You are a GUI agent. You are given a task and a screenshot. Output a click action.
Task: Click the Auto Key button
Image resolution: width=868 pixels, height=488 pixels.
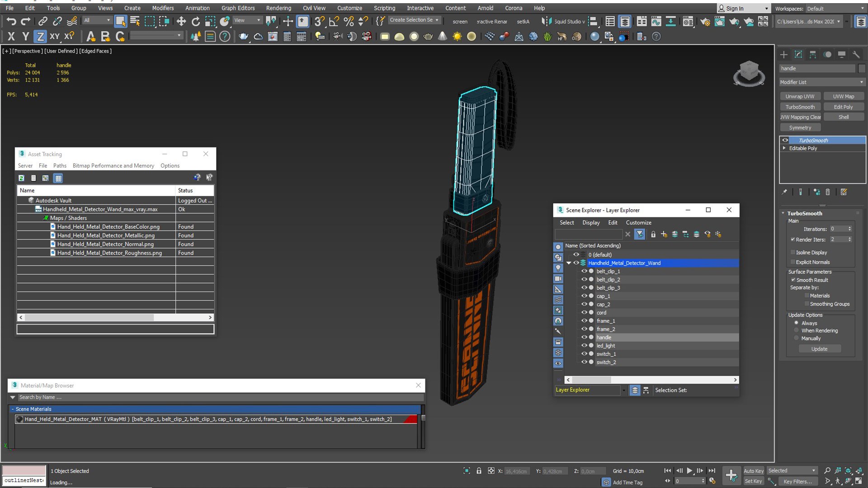click(754, 471)
